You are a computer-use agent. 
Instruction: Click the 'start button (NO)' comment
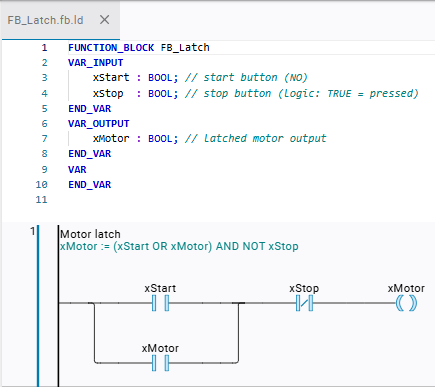246,78
